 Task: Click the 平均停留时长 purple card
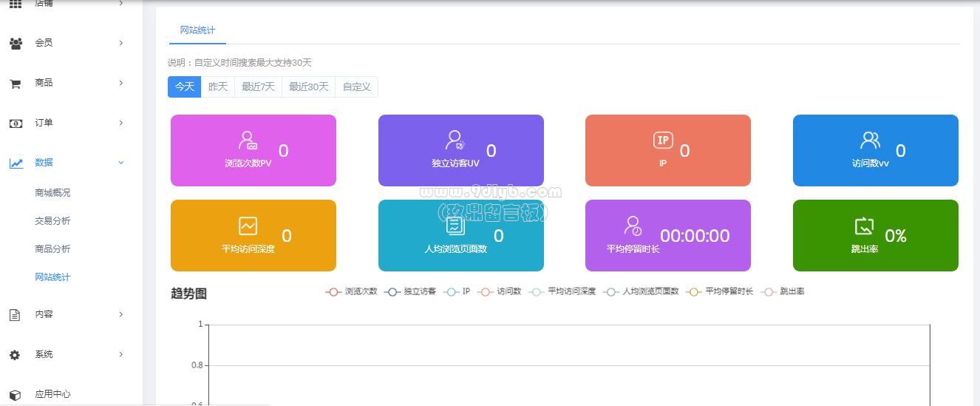pyautogui.click(x=667, y=235)
